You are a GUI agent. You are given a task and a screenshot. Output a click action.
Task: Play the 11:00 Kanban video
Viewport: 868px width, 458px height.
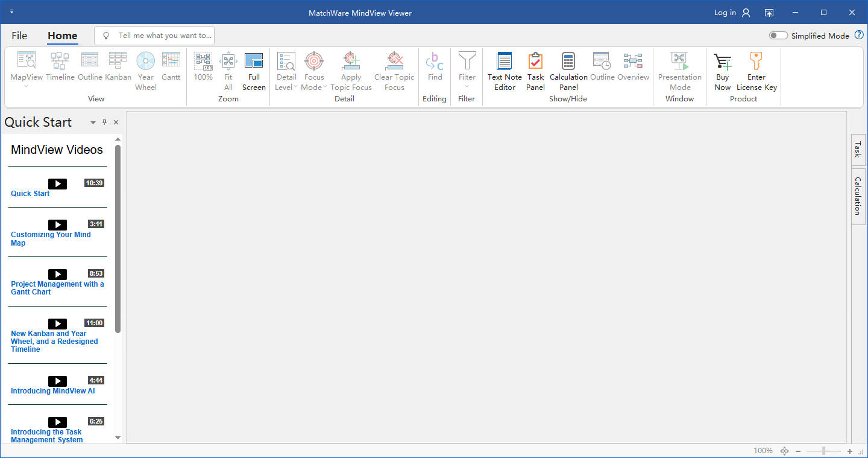point(57,323)
